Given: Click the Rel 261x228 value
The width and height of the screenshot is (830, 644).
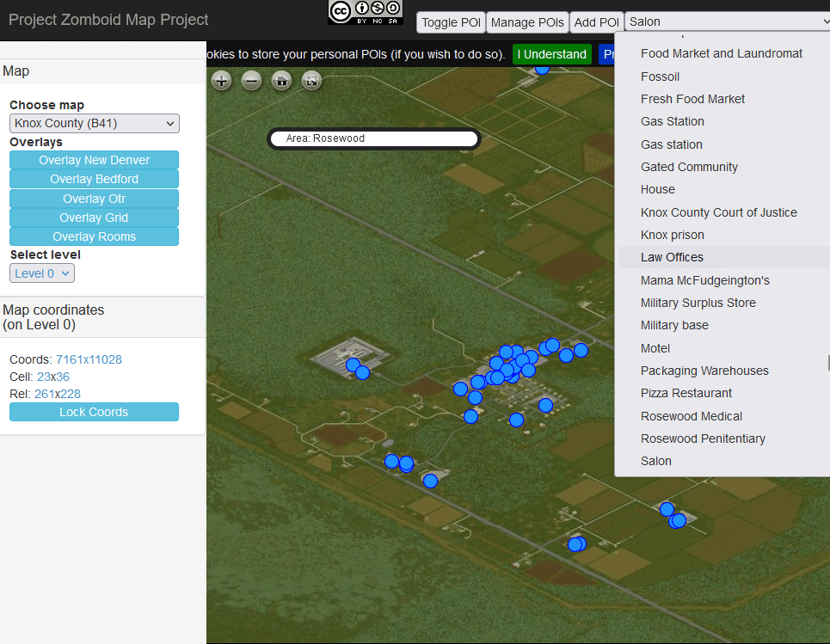Looking at the screenshot, I should coord(57,395).
